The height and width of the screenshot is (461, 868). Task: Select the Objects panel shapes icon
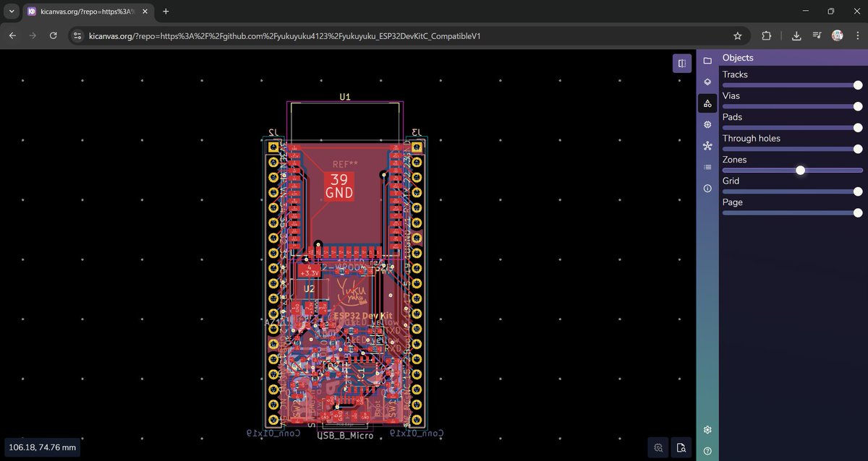[x=707, y=103]
